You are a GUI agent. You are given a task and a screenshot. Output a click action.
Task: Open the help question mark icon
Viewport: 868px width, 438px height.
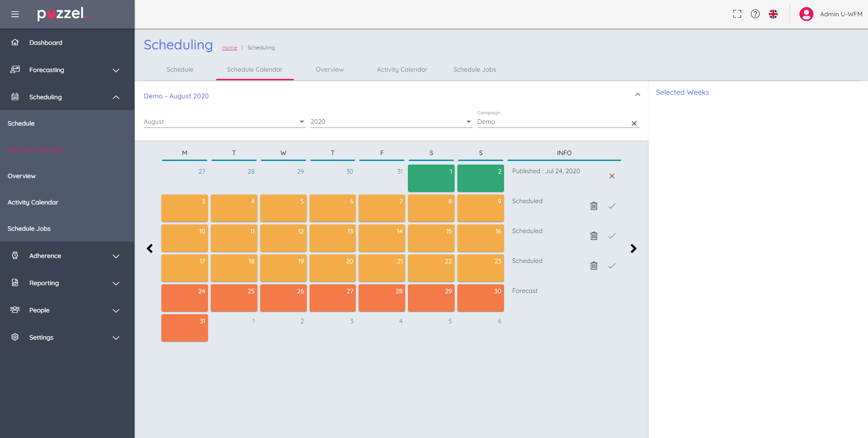pos(755,14)
